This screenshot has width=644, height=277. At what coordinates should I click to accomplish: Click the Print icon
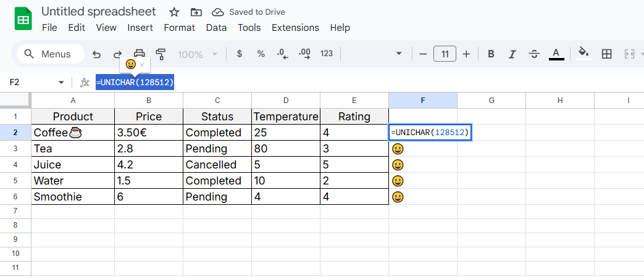140,54
